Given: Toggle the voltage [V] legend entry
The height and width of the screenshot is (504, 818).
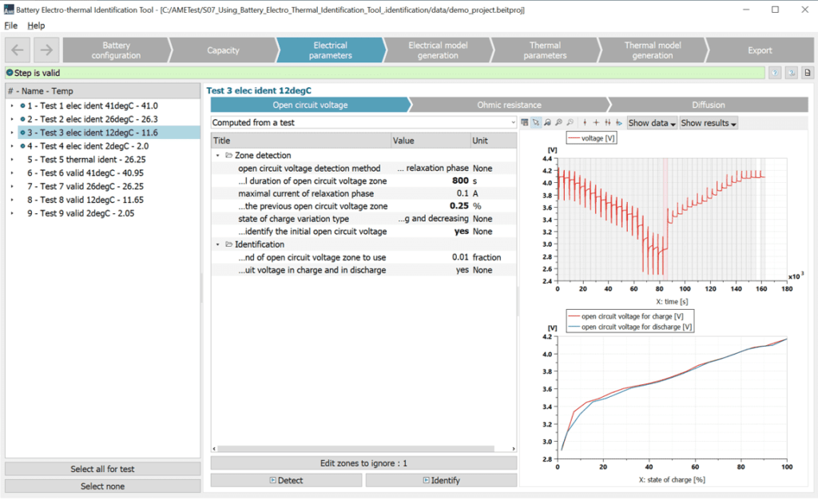Looking at the screenshot, I should point(591,138).
